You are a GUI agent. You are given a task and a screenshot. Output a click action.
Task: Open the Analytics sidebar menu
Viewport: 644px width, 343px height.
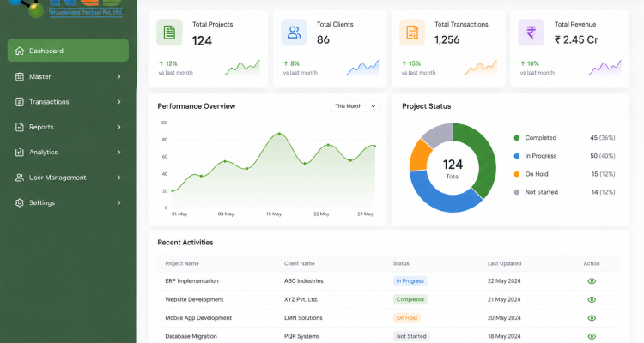[68, 153]
